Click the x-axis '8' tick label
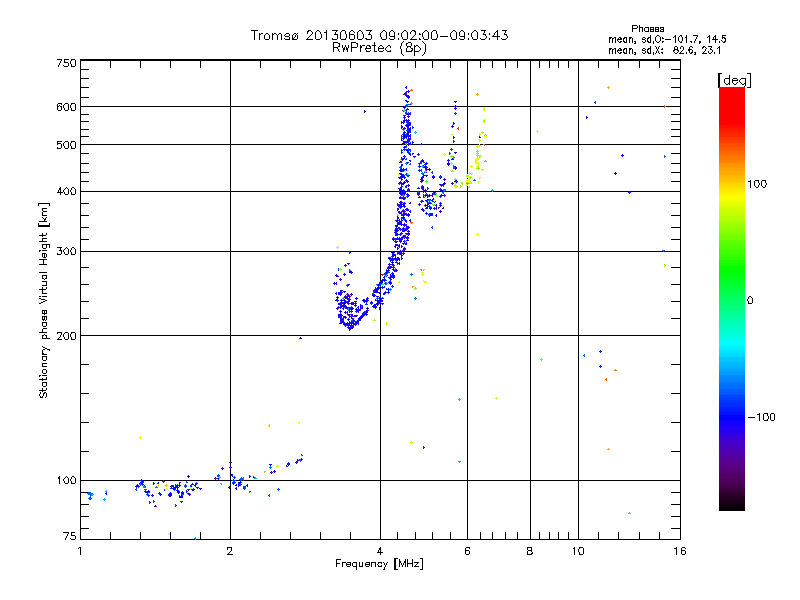800x600 pixels. pyautogui.click(x=530, y=551)
